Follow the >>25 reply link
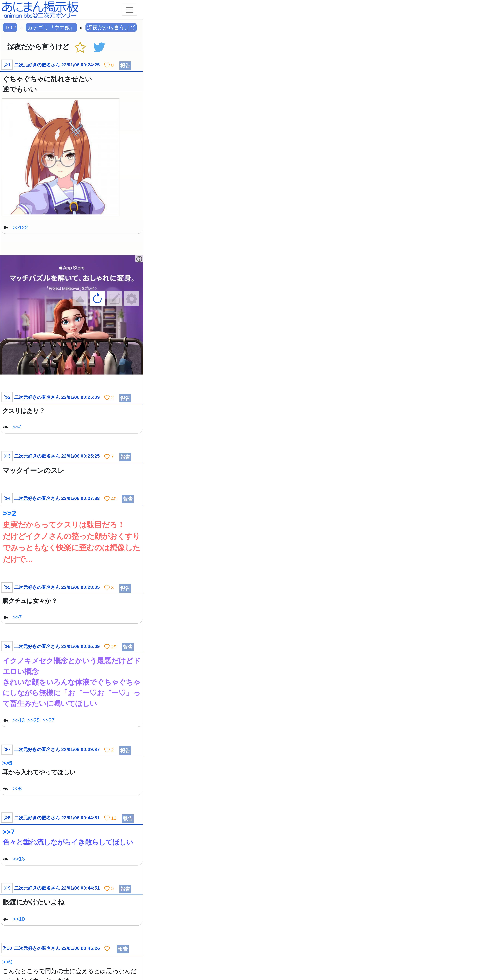 coord(33,720)
